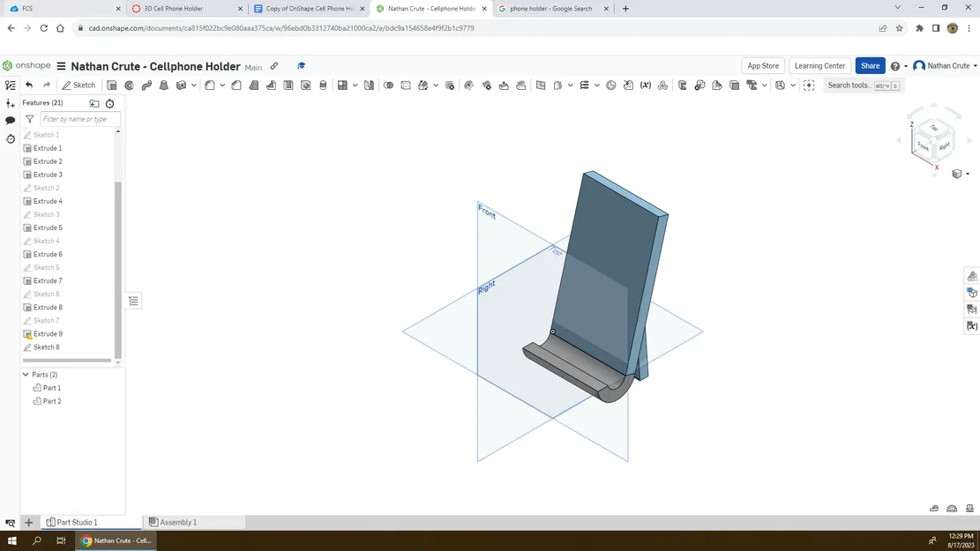This screenshot has width=980, height=551.
Task: Toggle the feature list panel icon
Action: 10,85
